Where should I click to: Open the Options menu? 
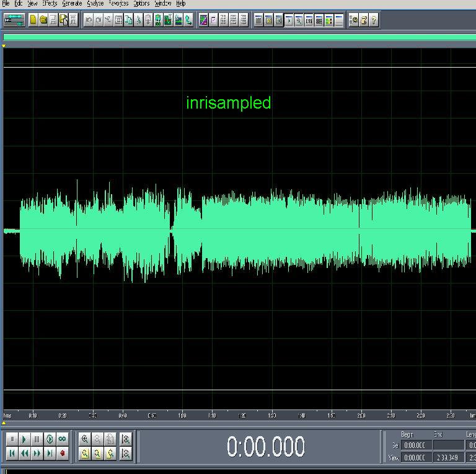click(141, 4)
